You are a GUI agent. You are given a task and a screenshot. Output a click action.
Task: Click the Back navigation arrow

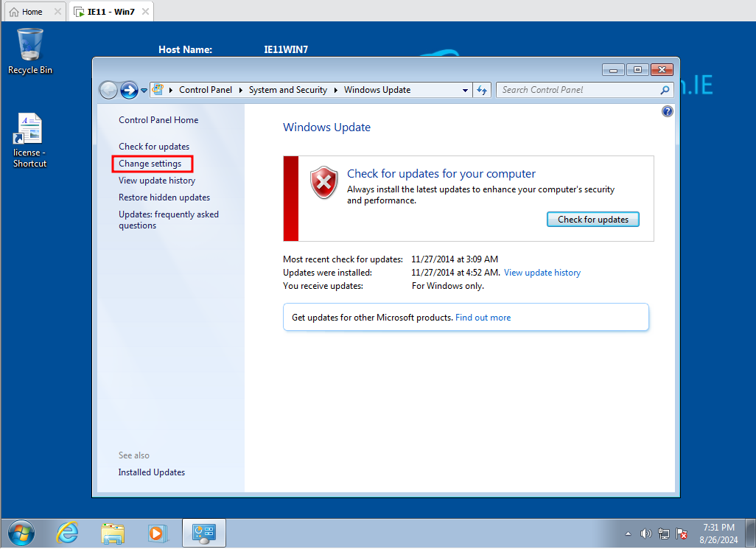(108, 90)
